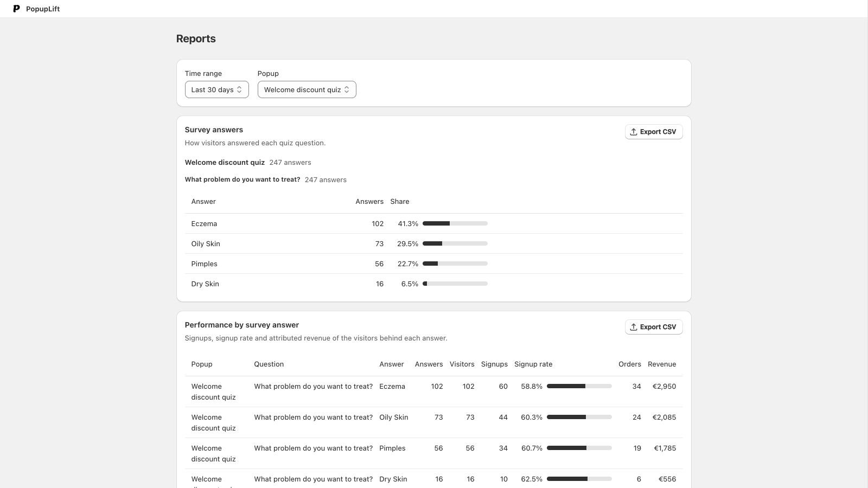Screen dimensions: 868x488
Task: Click the Reports page heading
Action: (x=196, y=38)
